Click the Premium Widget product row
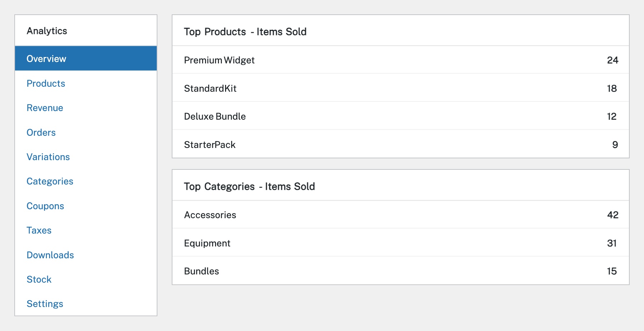Screen dimensions: 644x331 click(401, 60)
